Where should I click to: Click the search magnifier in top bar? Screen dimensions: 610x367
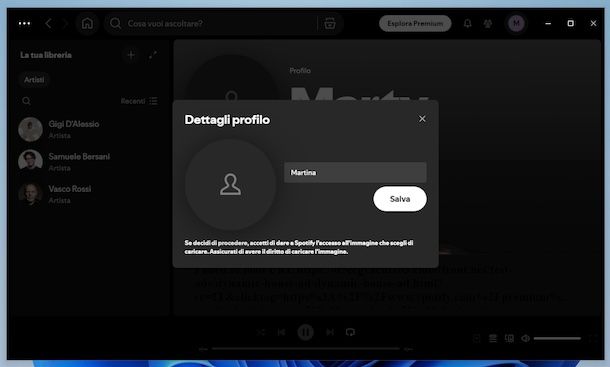coord(115,23)
